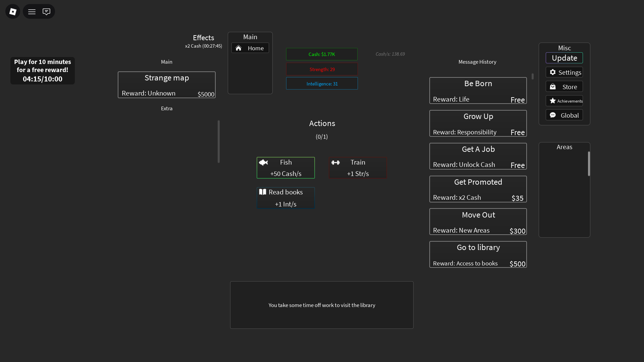Click the Cash $1.77K stat bar
The image size is (644, 362).
(322, 54)
